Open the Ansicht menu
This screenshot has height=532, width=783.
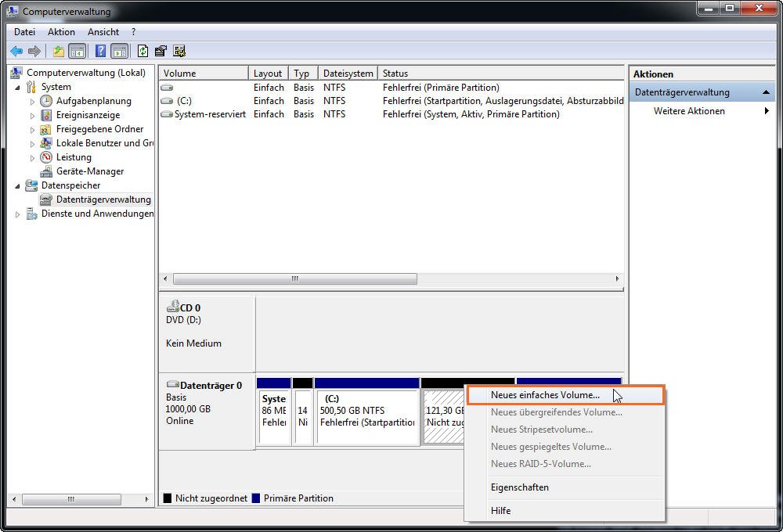click(103, 32)
